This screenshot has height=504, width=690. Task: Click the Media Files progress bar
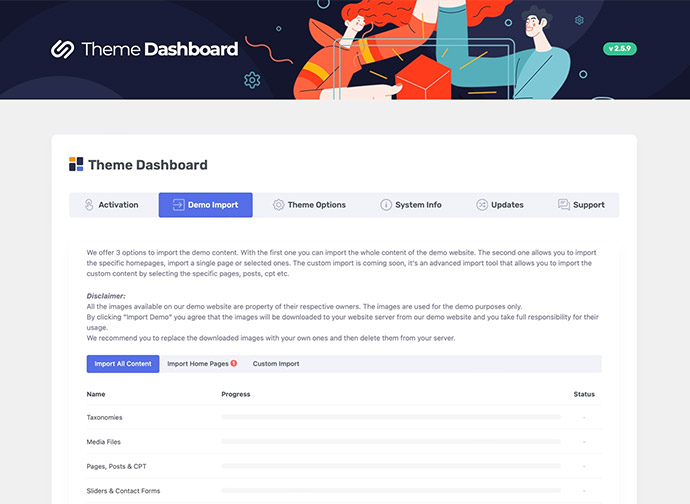point(391,441)
